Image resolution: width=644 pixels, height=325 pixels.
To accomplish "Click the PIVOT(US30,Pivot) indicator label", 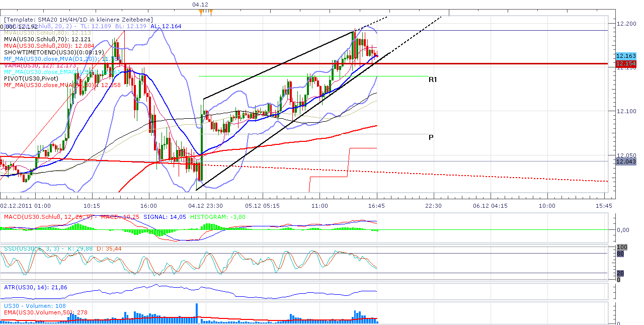I will pyautogui.click(x=31, y=78).
